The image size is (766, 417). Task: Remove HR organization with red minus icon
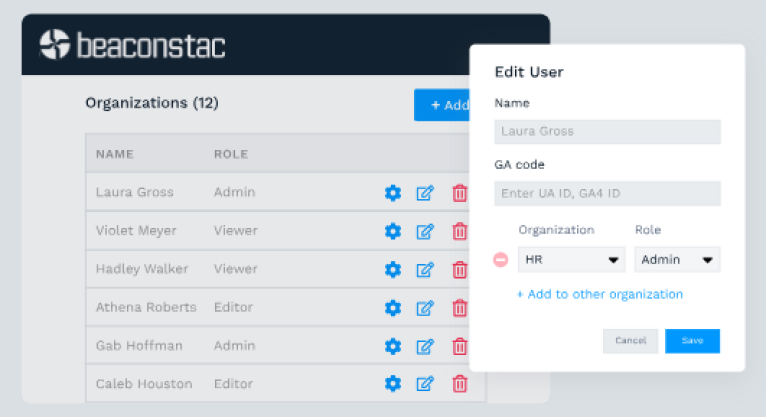point(501,260)
